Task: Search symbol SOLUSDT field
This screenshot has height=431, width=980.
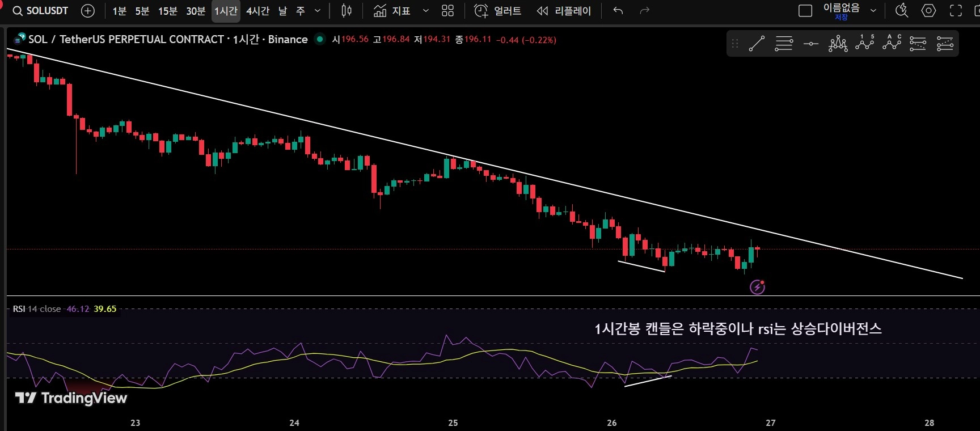Action: 40,11
